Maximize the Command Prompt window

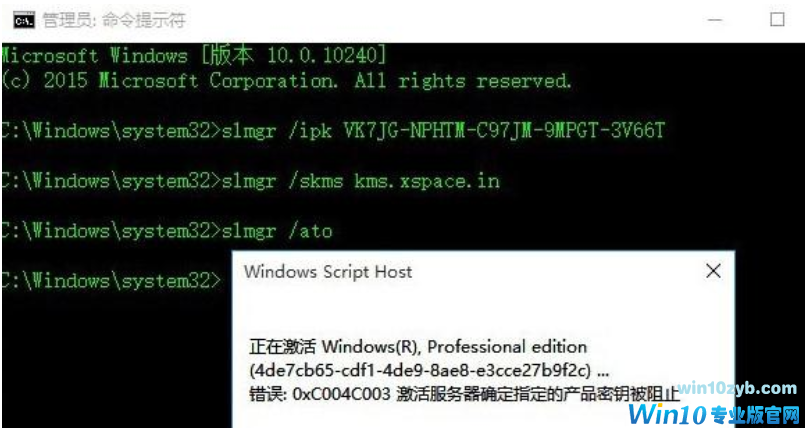(777, 20)
